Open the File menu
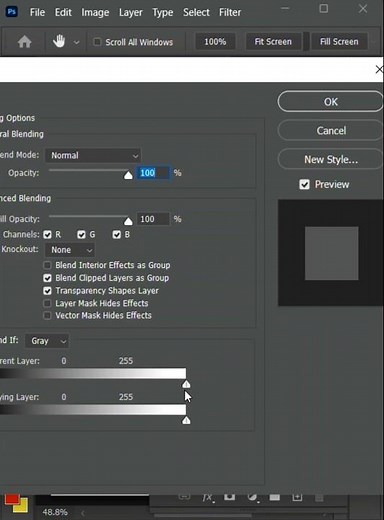Viewport: 384px width, 520px height. click(x=37, y=12)
